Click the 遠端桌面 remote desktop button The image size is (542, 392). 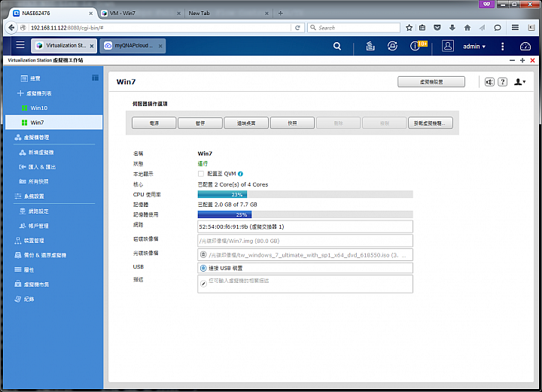(x=246, y=123)
